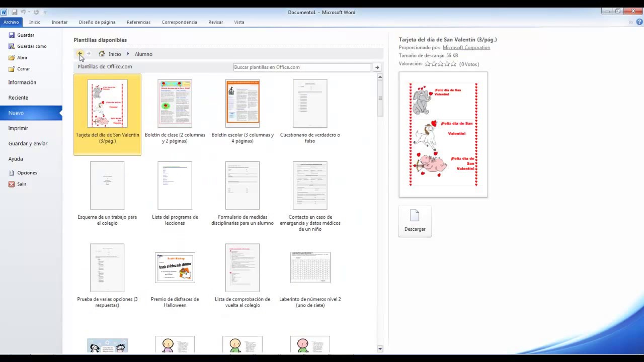
Task: Click the Undo icon in Quick Access Toolbar
Action: coord(23,12)
